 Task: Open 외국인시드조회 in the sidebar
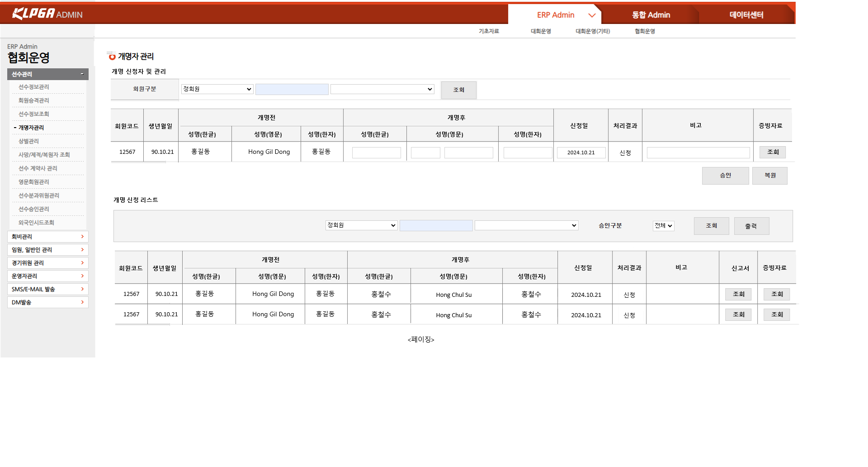click(x=36, y=223)
